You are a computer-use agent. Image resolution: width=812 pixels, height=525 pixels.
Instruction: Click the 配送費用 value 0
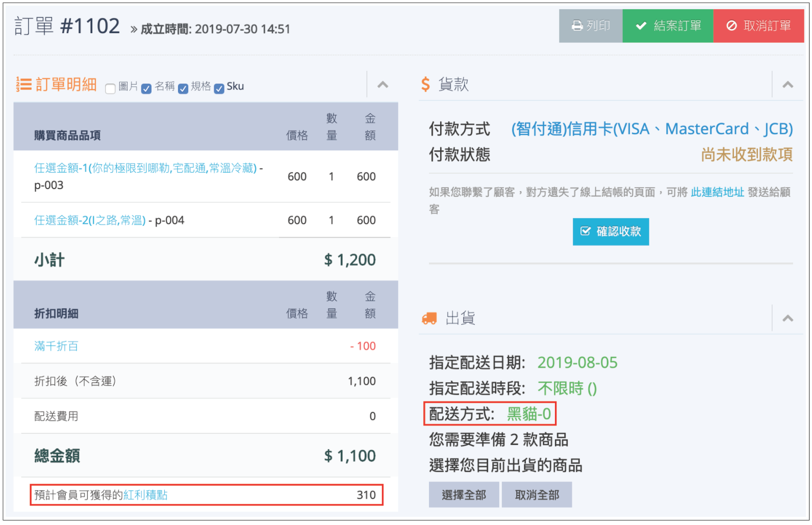(x=372, y=416)
